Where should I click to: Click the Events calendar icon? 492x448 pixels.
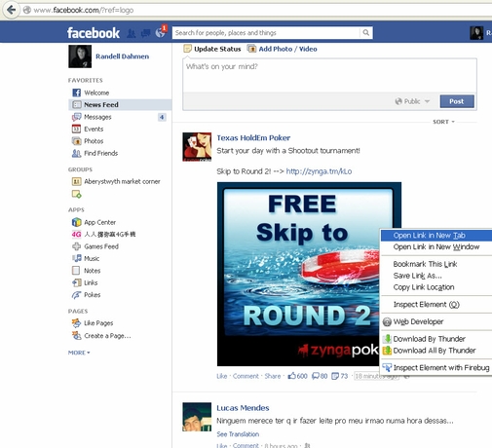pyautogui.click(x=76, y=129)
